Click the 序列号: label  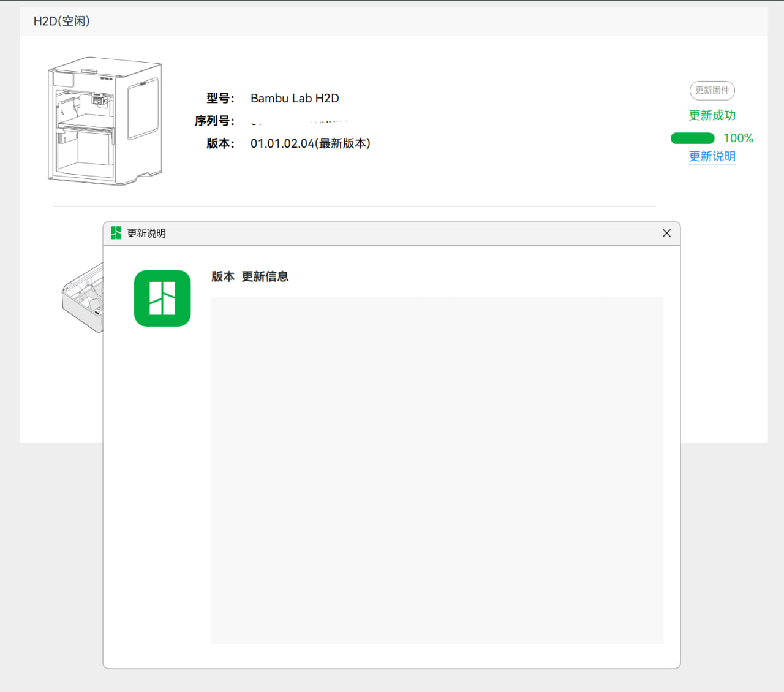(x=214, y=121)
